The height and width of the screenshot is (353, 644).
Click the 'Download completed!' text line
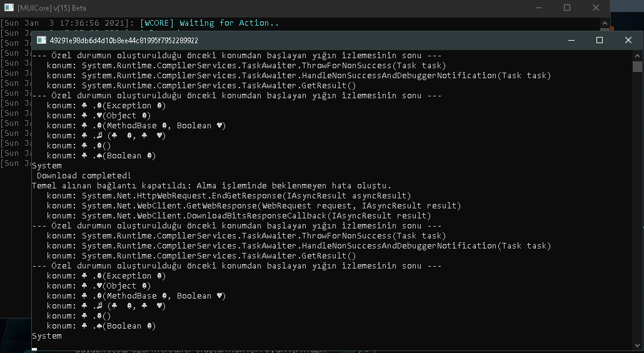(84, 175)
